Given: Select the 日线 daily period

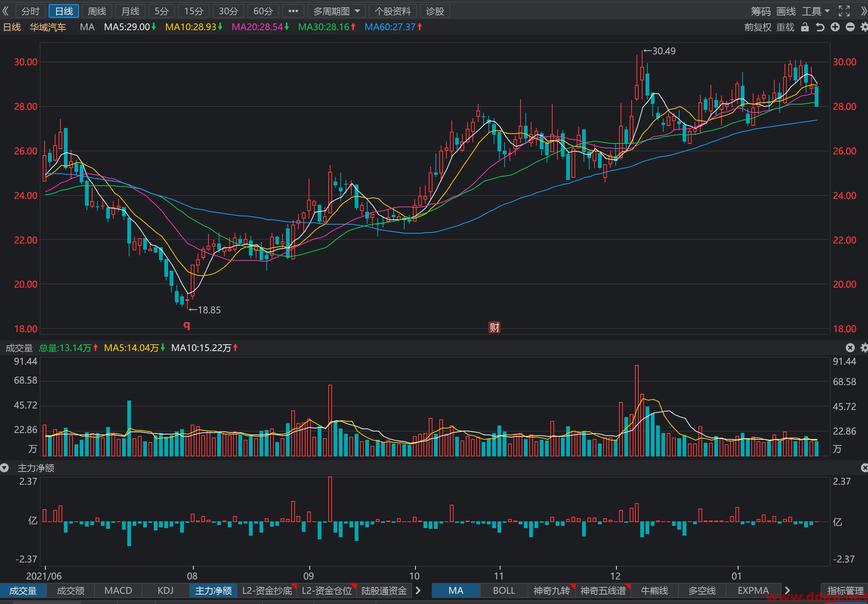Looking at the screenshot, I should click(x=64, y=11).
